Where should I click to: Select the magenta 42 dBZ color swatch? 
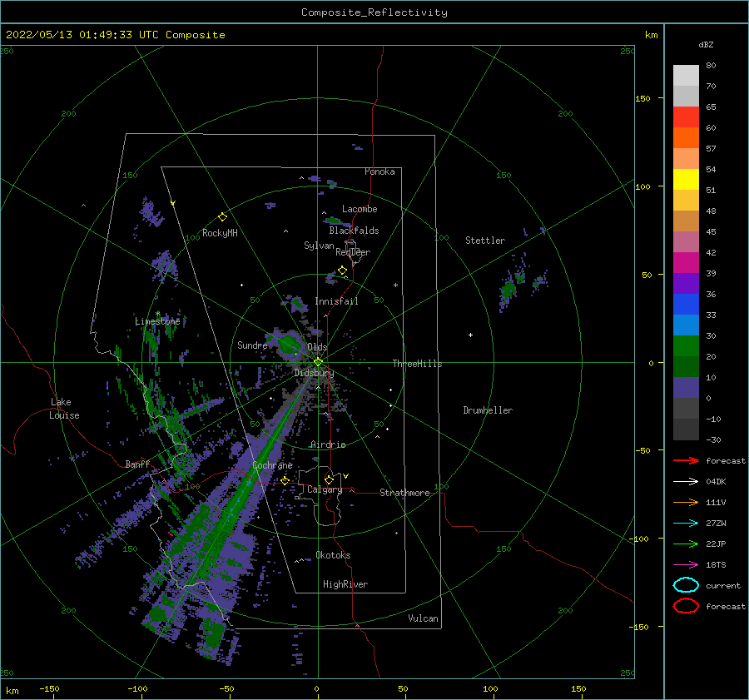click(x=686, y=262)
